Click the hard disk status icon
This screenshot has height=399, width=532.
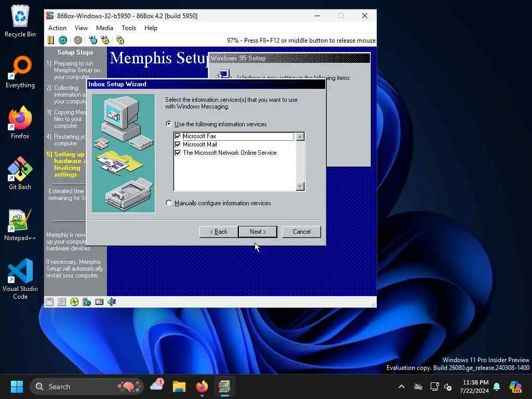(x=99, y=302)
